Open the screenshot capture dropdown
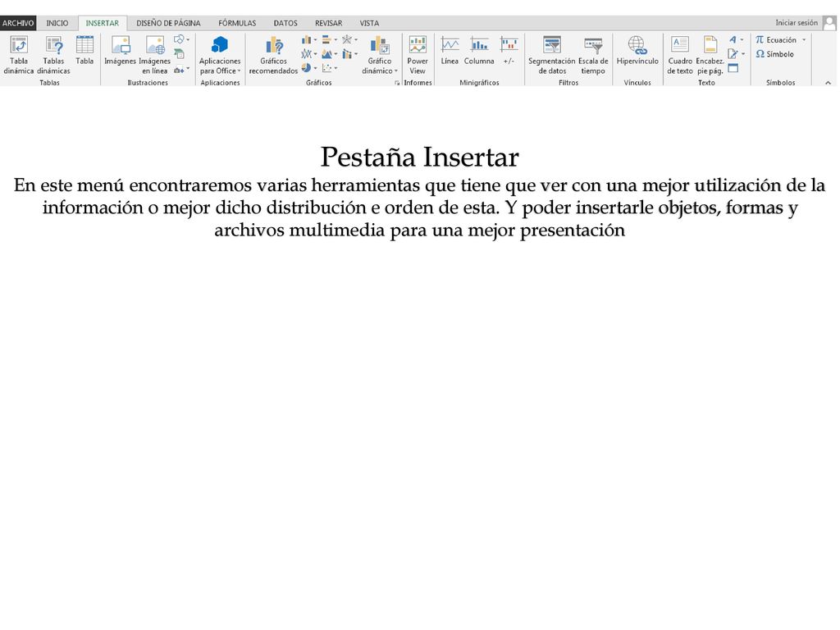The width and height of the screenshot is (840, 630). 181,69
